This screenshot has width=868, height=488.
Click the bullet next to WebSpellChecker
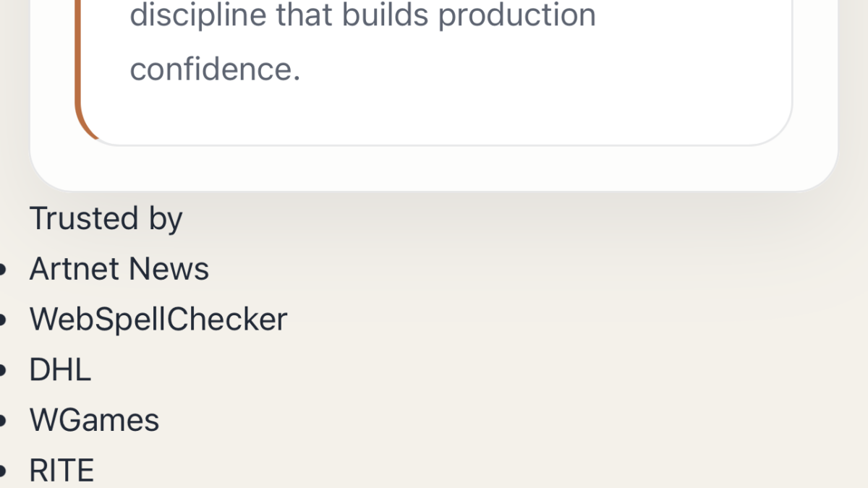[x=2, y=321]
